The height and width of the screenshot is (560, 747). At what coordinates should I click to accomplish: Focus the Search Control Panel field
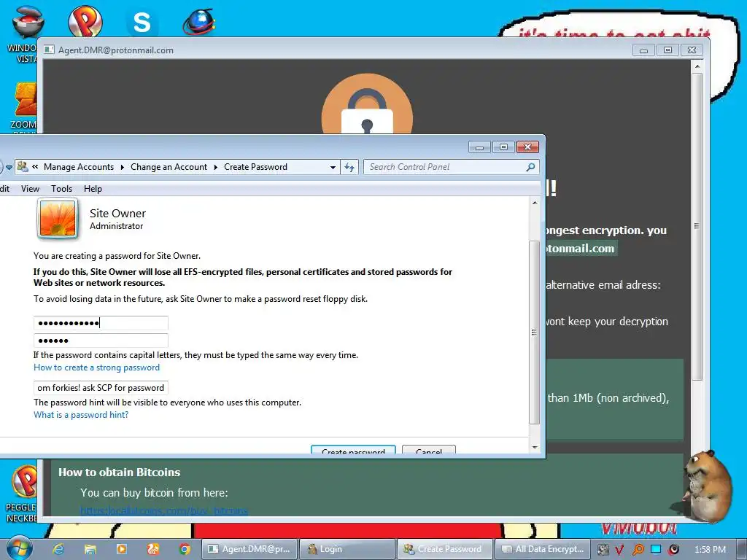446,167
